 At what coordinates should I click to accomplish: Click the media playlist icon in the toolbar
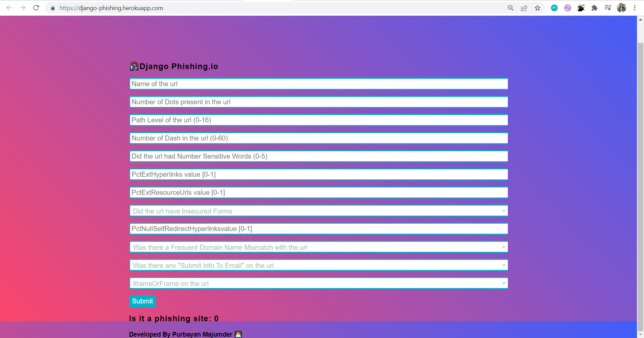pos(608,8)
